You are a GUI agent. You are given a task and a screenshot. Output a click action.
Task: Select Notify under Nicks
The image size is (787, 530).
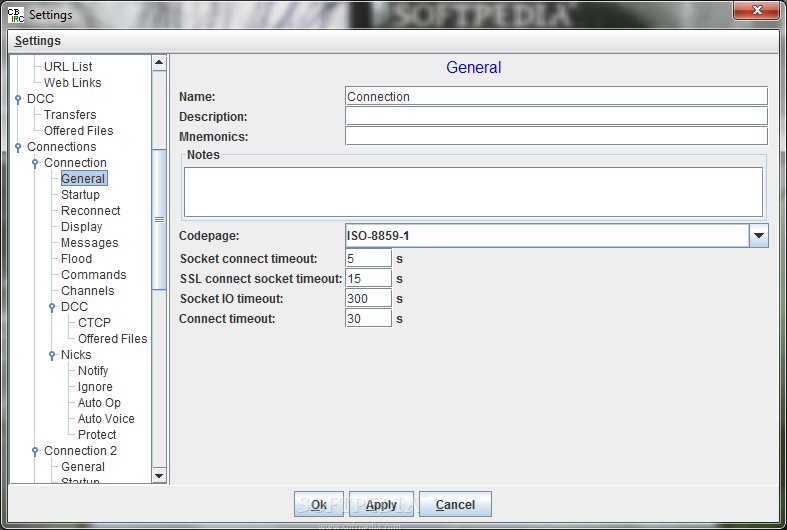click(x=93, y=371)
